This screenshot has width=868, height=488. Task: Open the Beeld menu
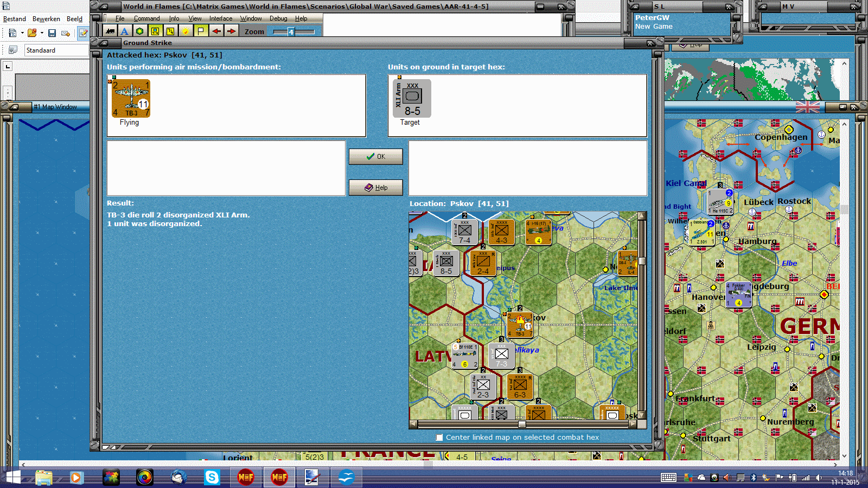pyautogui.click(x=74, y=19)
